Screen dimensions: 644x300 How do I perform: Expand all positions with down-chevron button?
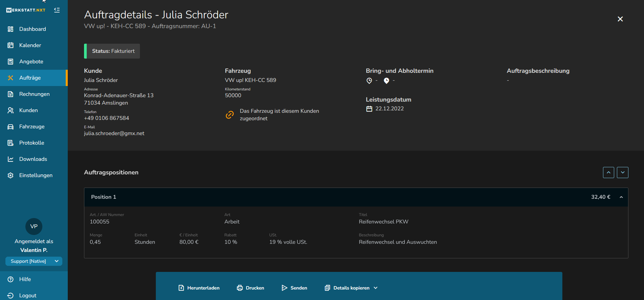(623, 172)
